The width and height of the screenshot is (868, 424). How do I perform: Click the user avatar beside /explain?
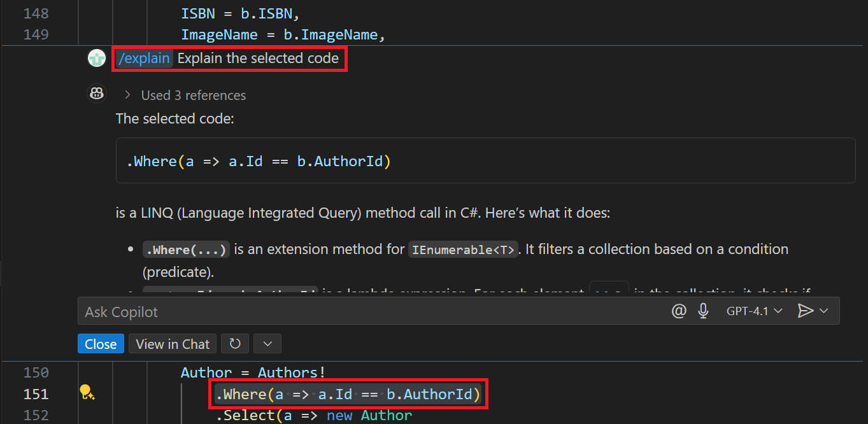96,57
